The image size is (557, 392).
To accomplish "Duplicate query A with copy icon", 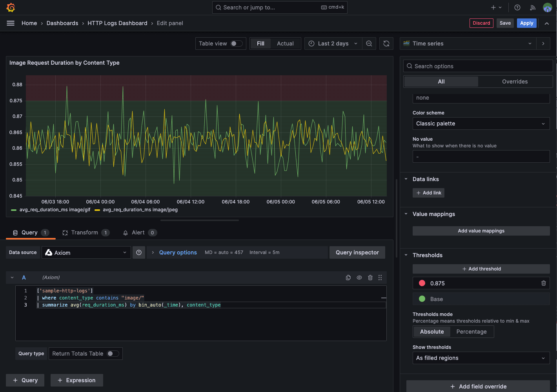I will point(348,278).
